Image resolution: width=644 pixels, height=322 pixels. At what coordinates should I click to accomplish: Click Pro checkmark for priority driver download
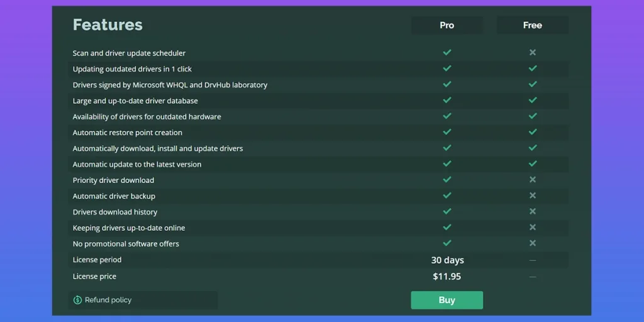447,180
